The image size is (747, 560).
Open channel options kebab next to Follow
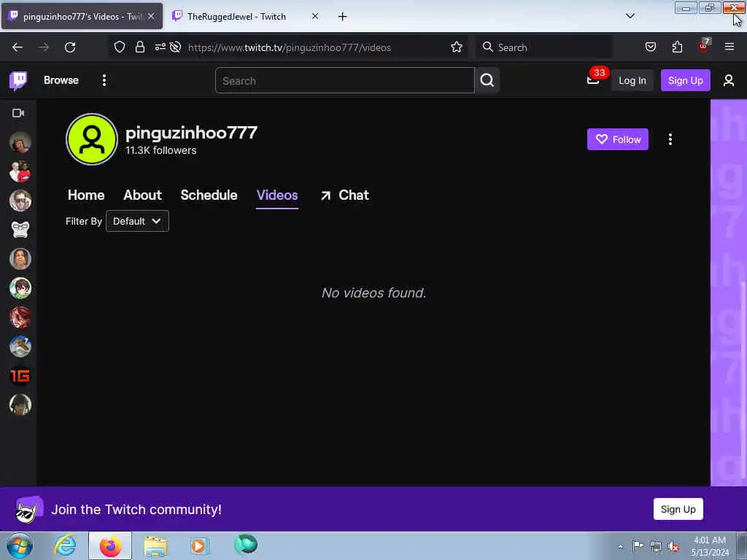coord(670,139)
